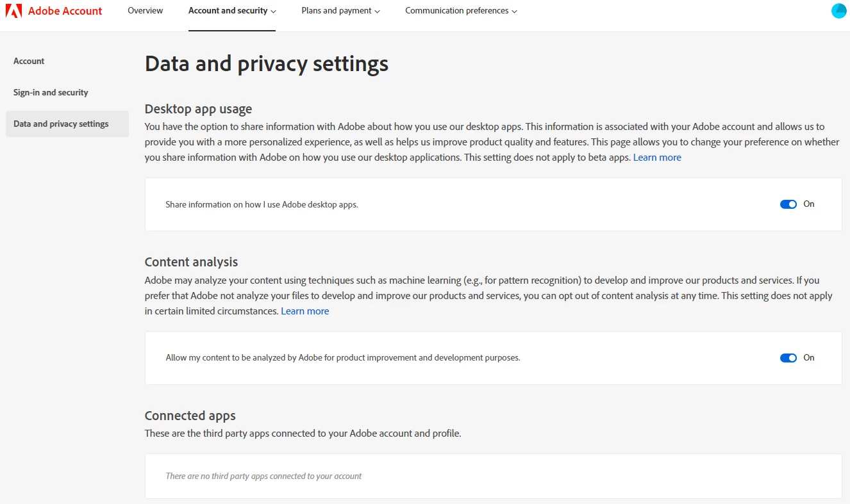Disable sharing of desktop app usage information
The height and width of the screenshot is (504, 850).
pyautogui.click(x=788, y=204)
